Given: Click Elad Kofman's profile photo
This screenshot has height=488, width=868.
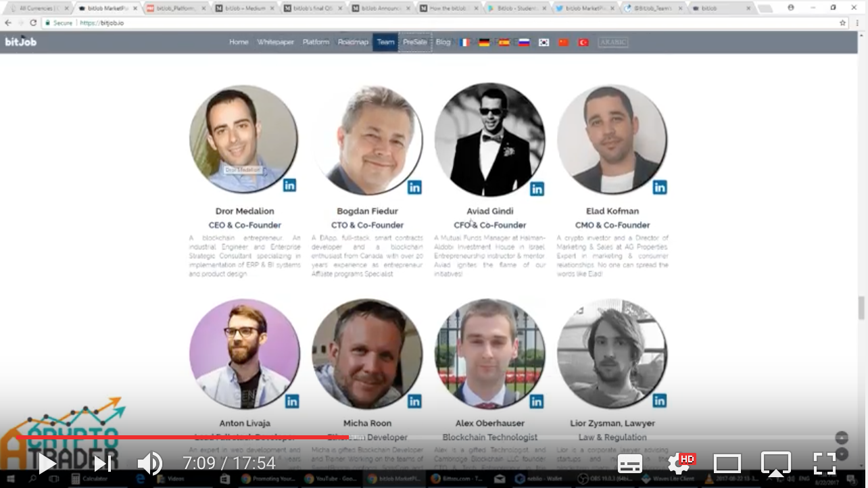Looking at the screenshot, I should tap(612, 139).
